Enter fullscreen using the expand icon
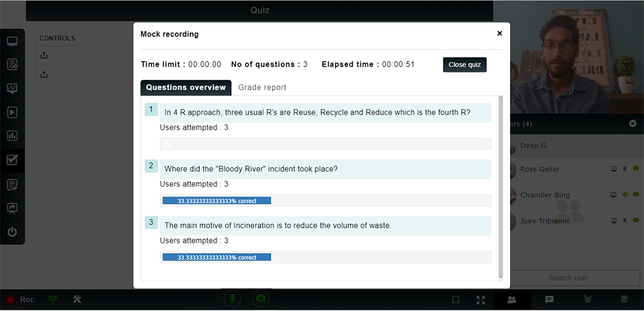 click(x=481, y=300)
